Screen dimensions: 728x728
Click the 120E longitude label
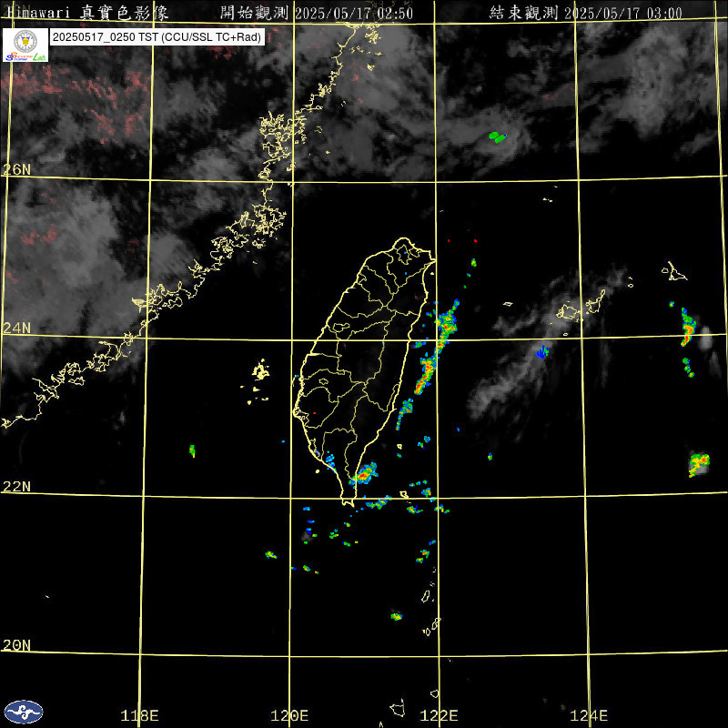(x=289, y=715)
